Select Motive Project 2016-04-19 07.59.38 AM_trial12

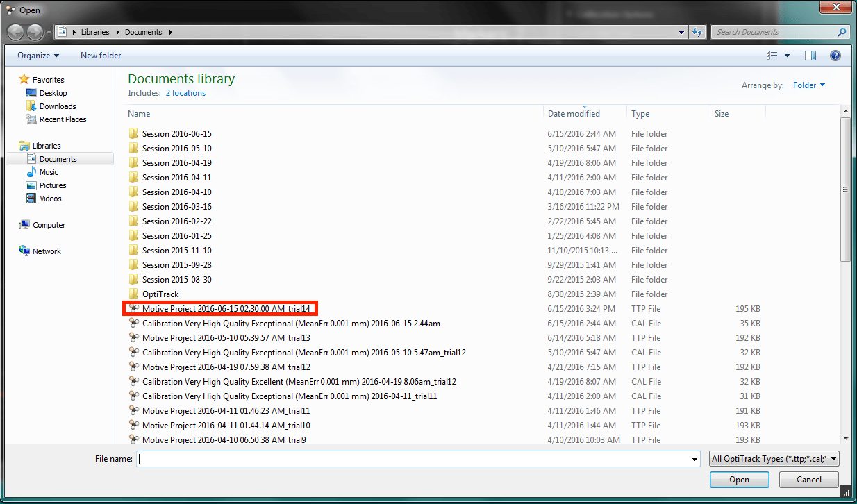226,367
